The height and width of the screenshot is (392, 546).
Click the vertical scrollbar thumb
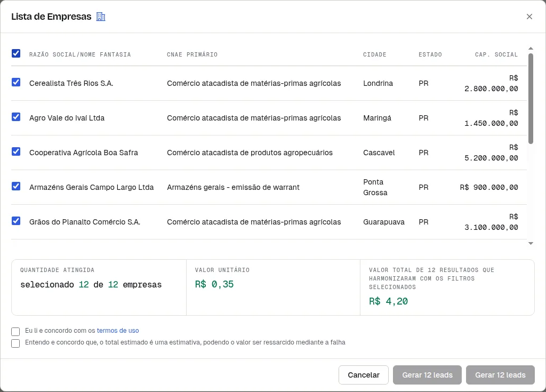point(531,98)
